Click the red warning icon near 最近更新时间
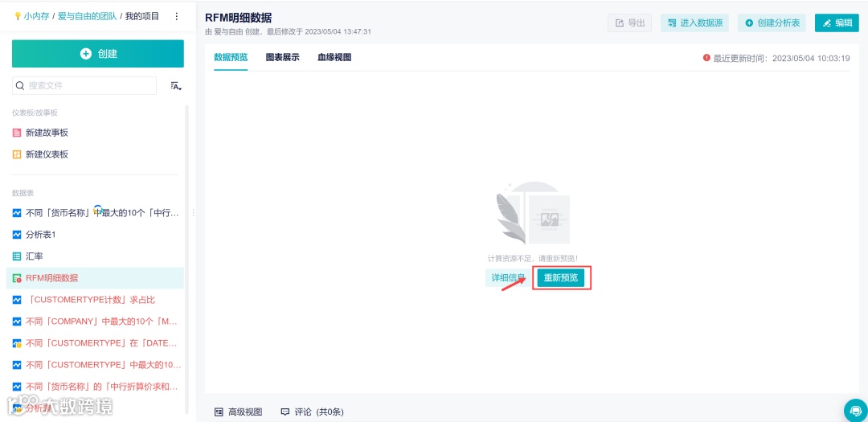Image resolution: width=868 pixels, height=422 pixels. (706, 57)
